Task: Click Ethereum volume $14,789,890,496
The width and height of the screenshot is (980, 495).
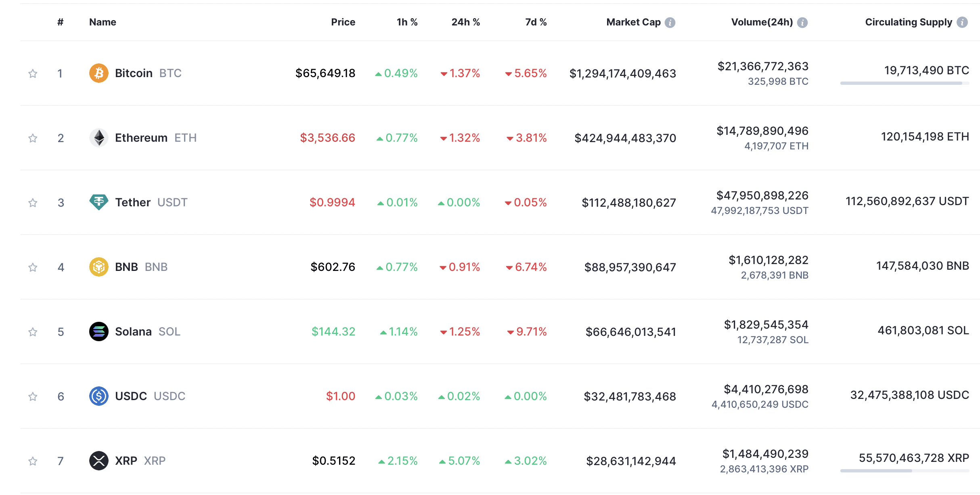Action: tap(762, 131)
